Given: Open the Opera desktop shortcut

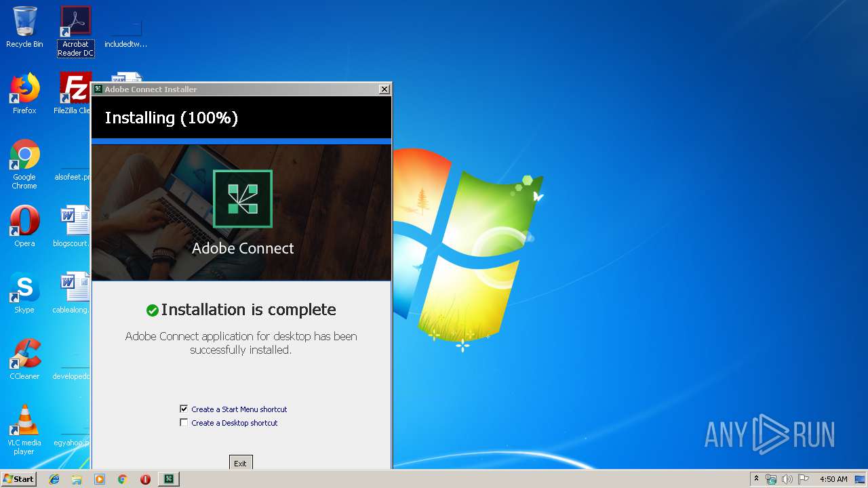Looking at the screenshot, I should (x=24, y=226).
